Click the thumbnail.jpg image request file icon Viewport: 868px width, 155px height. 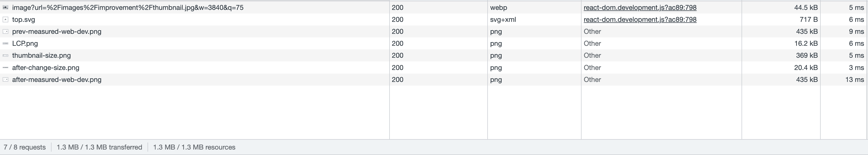click(x=5, y=8)
